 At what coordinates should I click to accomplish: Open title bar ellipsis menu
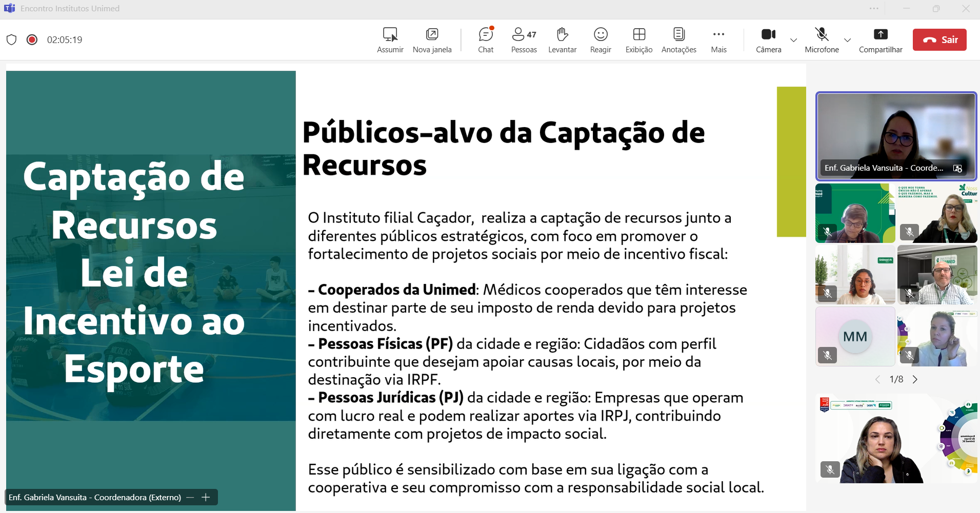tap(874, 9)
